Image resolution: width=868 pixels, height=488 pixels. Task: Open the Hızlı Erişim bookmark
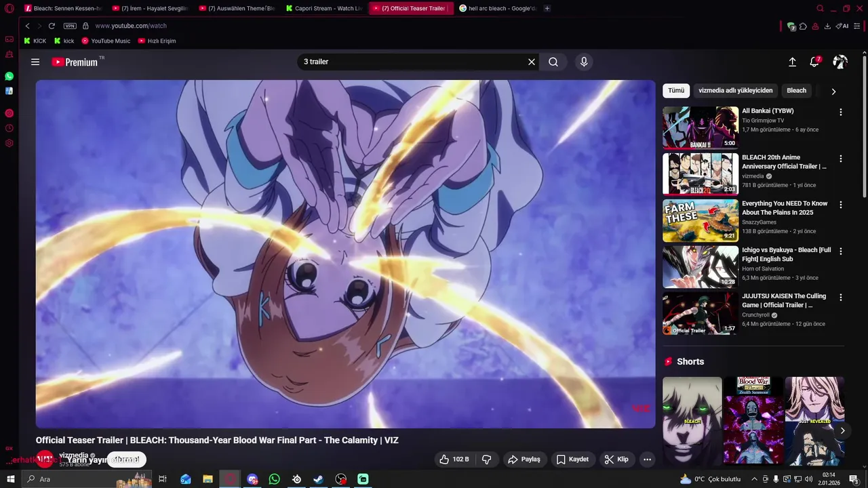[157, 41]
